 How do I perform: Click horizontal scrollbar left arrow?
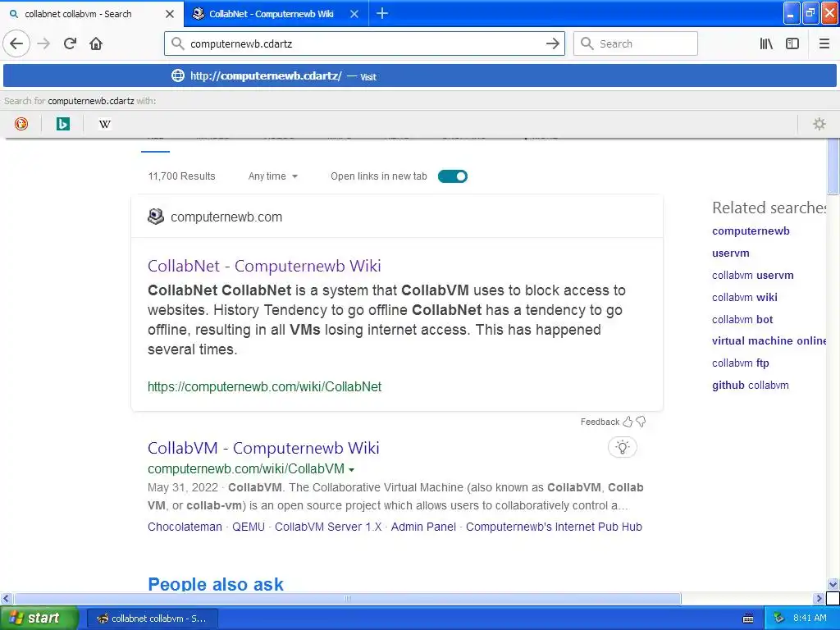(x=6, y=598)
